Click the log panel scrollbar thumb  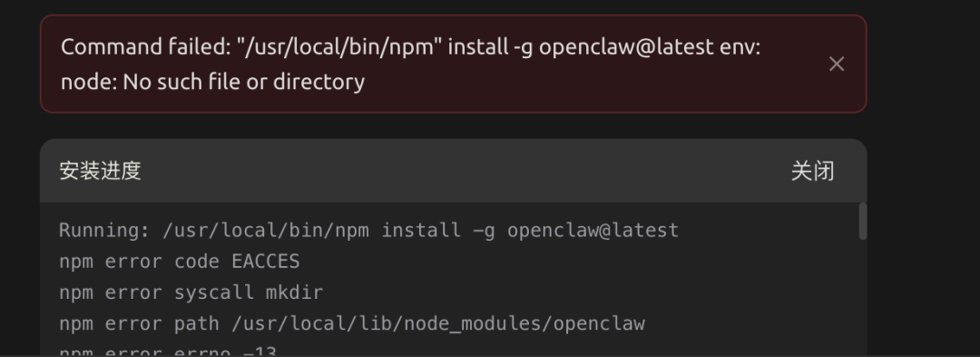point(863,221)
